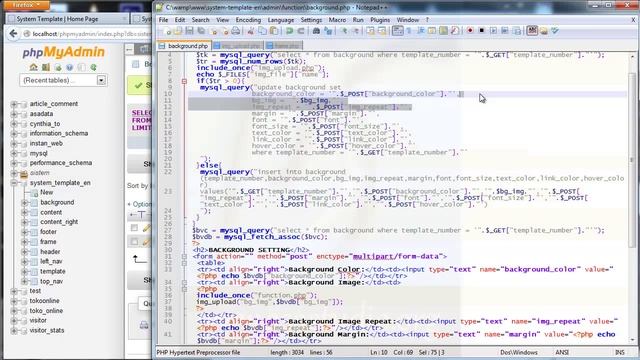
Task: Tick the first result row checkbox in phpMyAdmin
Action: click(134, 228)
